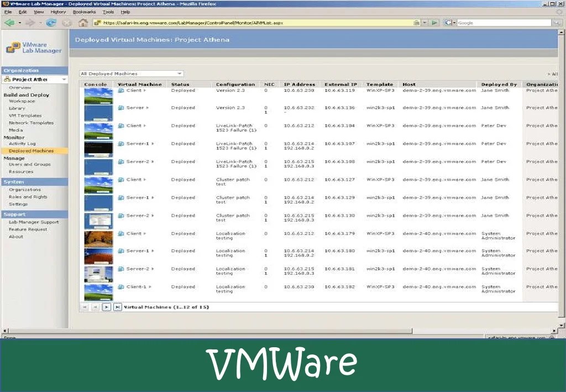Click the Google search field
The width and height of the screenshot is (566, 392).
click(x=504, y=23)
